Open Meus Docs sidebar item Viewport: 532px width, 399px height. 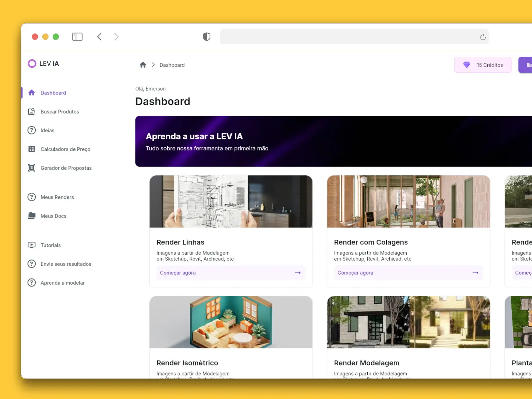[x=53, y=216]
